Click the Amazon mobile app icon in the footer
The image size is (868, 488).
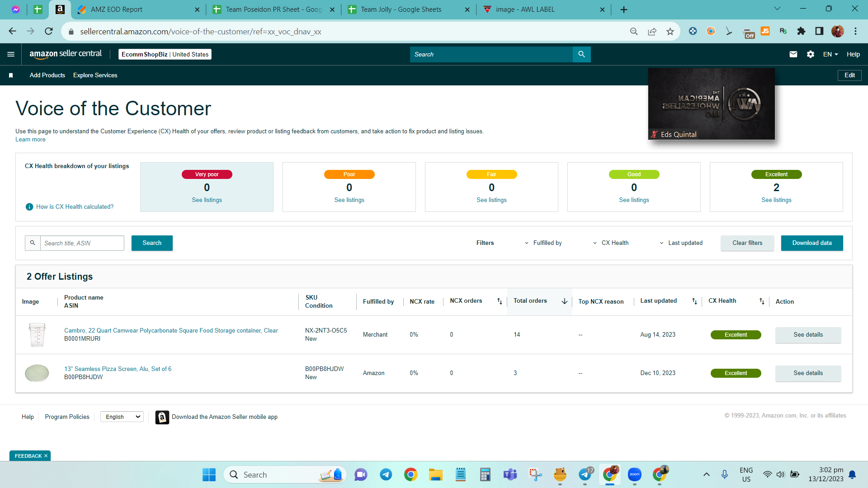(162, 417)
